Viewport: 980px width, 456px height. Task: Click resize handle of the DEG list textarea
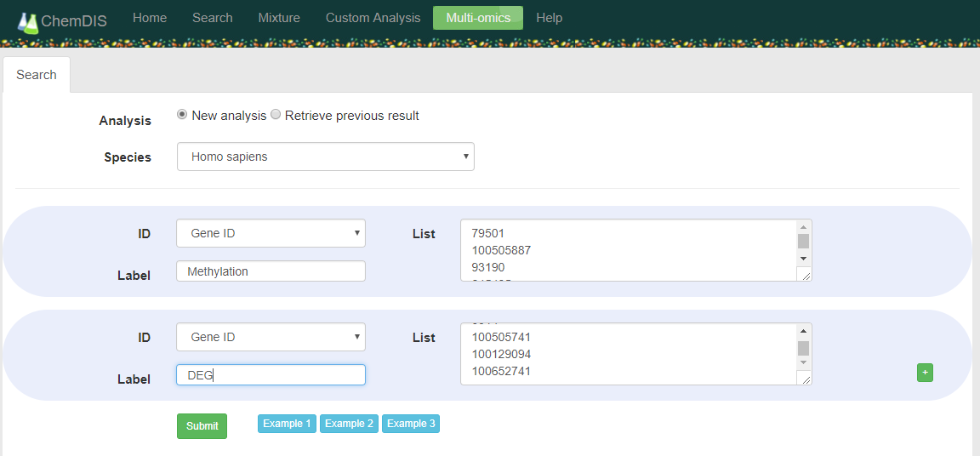coord(804,378)
